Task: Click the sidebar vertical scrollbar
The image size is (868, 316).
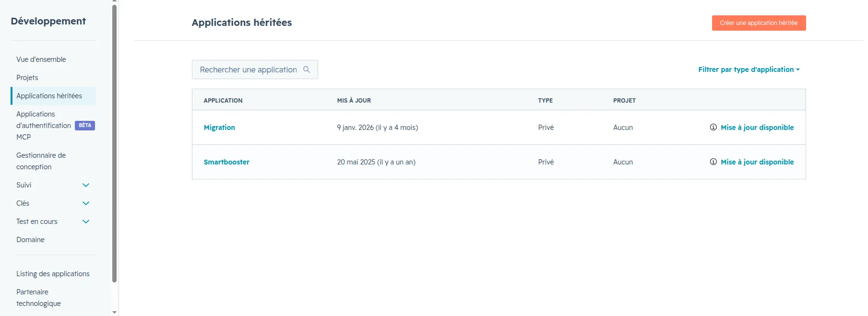Action: pyautogui.click(x=114, y=144)
